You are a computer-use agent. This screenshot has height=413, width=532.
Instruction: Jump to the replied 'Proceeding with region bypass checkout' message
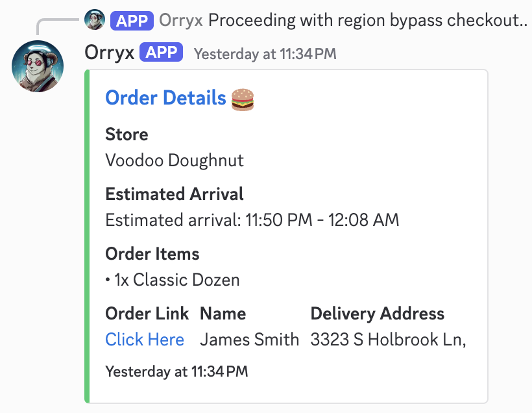click(367, 20)
